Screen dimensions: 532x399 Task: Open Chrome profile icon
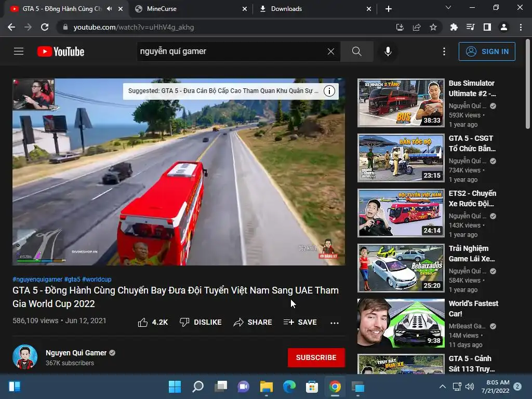pos(504,27)
